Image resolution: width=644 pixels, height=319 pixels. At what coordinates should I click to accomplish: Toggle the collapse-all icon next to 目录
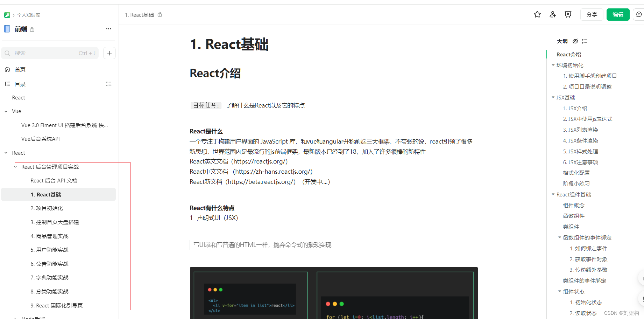(x=109, y=84)
